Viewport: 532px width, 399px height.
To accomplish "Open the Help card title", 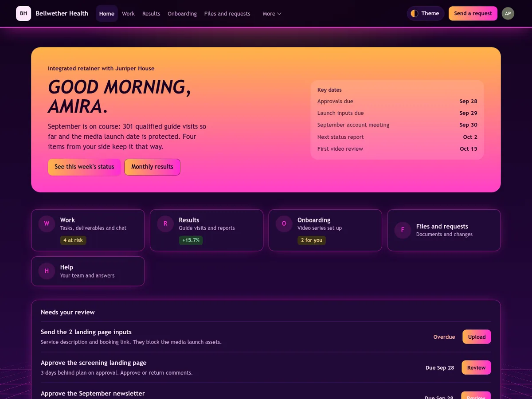I will click(x=66, y=267).
